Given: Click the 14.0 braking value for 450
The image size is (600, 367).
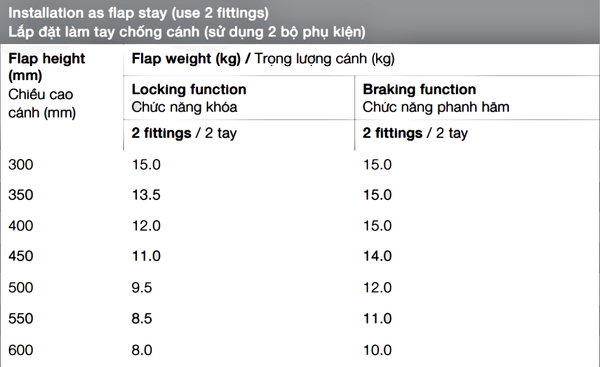Looking at the screenshot, I should 377,256.
